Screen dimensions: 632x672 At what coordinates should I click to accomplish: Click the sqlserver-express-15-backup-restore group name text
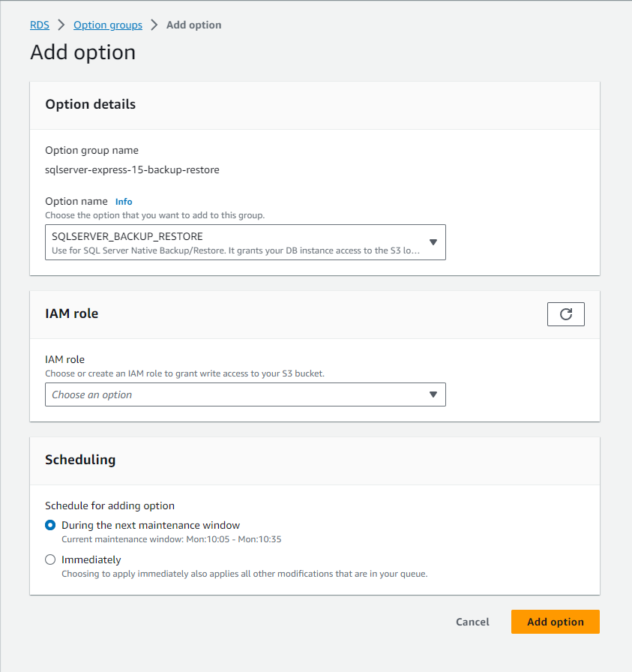pos(132,169)
